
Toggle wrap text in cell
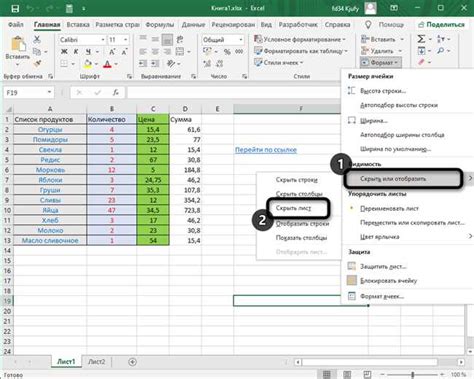tap(180, 39)
